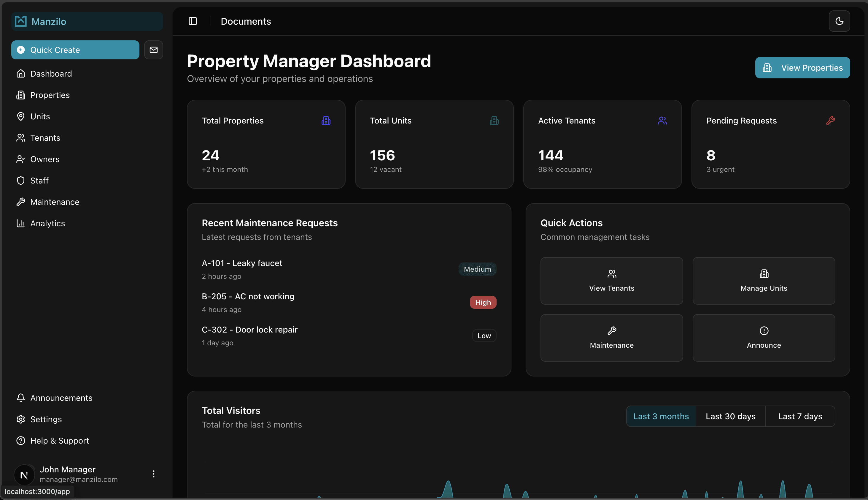The height and width of the screenshot is (500, 868).
Task: Open Settings in the sidebar
Action: 46,419
